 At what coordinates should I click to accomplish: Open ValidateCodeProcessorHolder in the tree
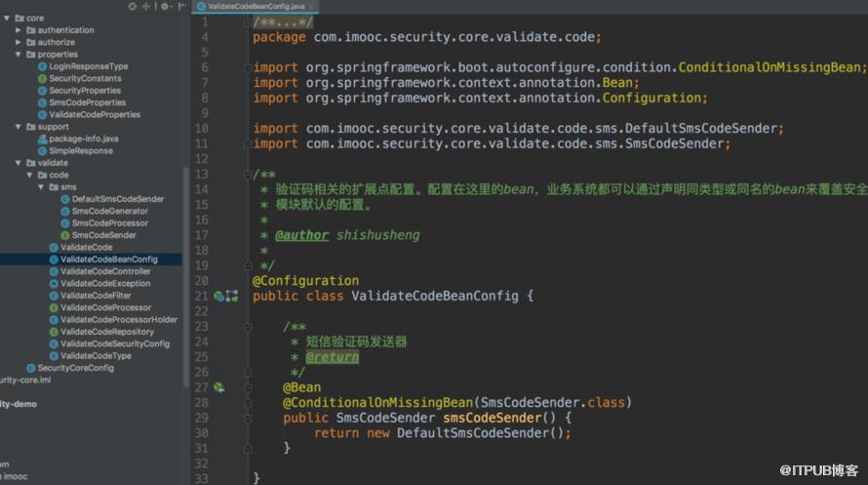tap(119, 320)
